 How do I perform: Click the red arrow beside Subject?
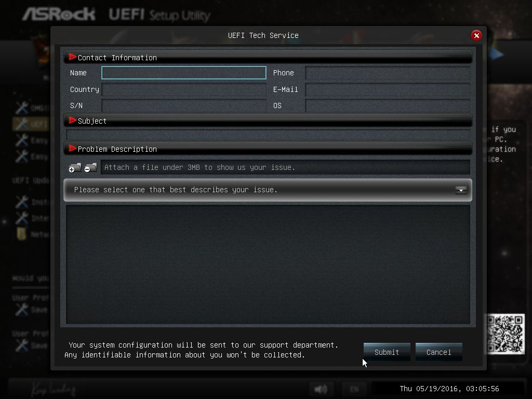click(x=72, y=121)
